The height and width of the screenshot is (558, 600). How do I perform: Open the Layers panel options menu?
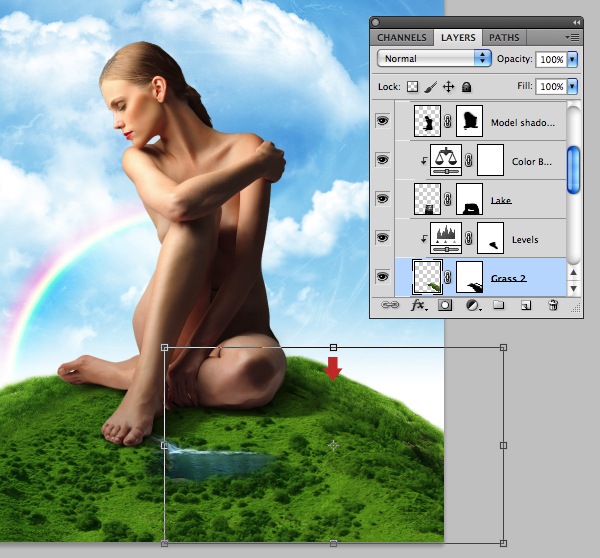point(572,38)
